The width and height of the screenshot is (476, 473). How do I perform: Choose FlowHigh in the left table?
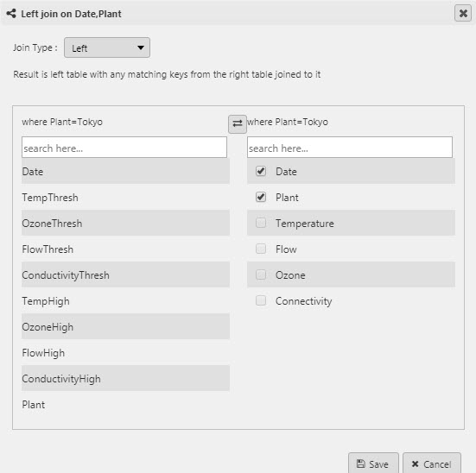coord(125,353)
